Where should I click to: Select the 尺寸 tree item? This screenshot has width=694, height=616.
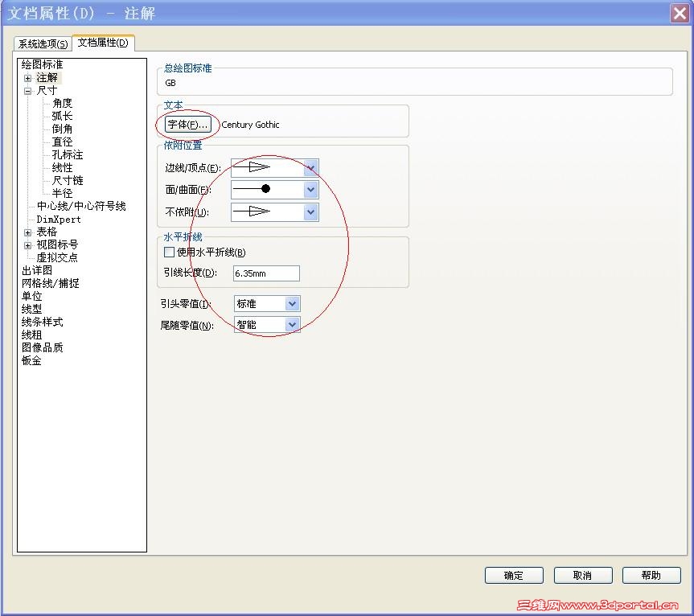coord(47,90)
